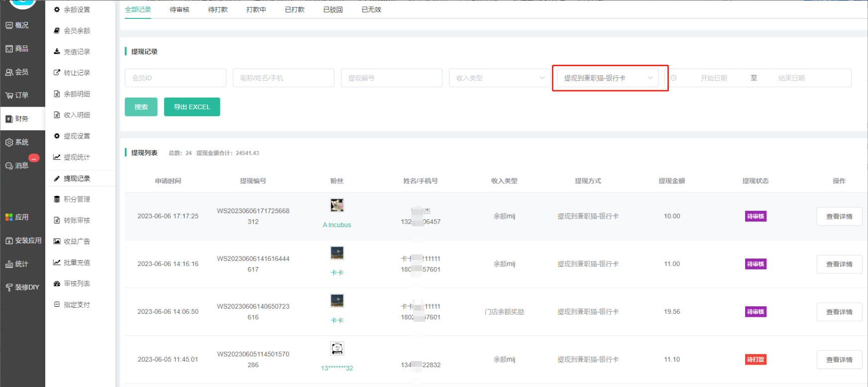The width and height of the screenshot is (868, 387).
Task: Click the share icon beside 转让记录
Action: coord(57,73)
